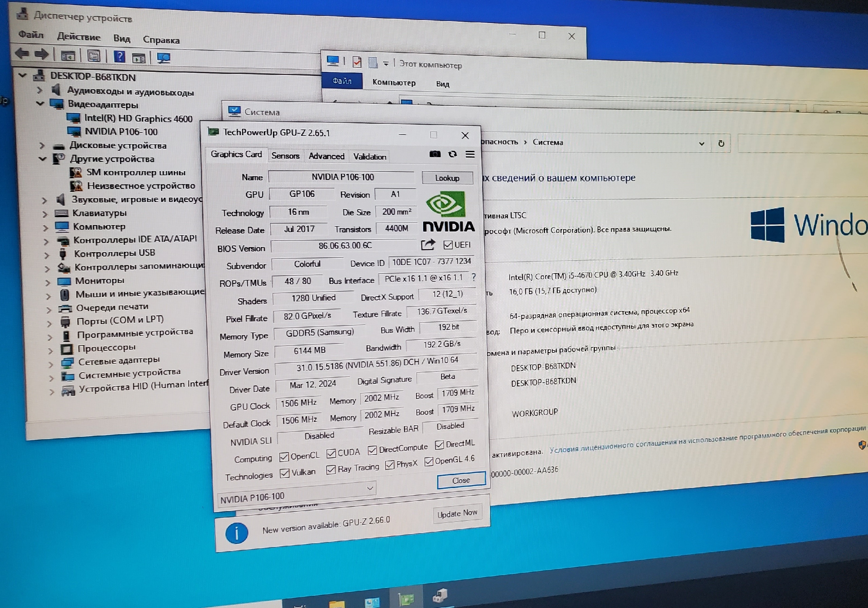Open address bar history dropdown in Система
This screenshot has width=868, height=608.
(702, 144)
